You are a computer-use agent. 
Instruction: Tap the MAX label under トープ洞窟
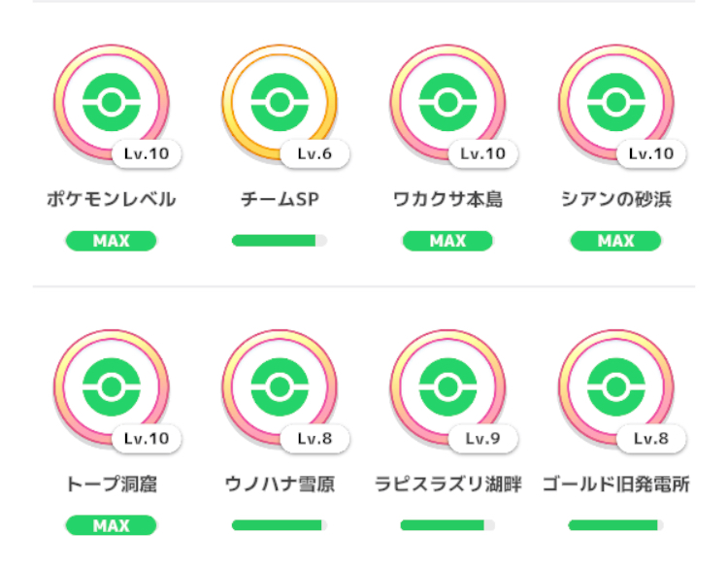click(112, 525)
